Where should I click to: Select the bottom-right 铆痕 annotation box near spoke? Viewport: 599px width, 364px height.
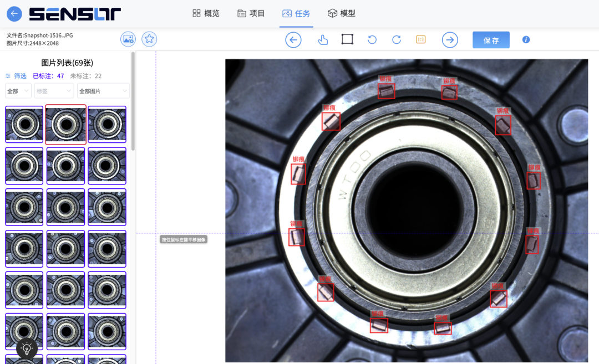499,299
